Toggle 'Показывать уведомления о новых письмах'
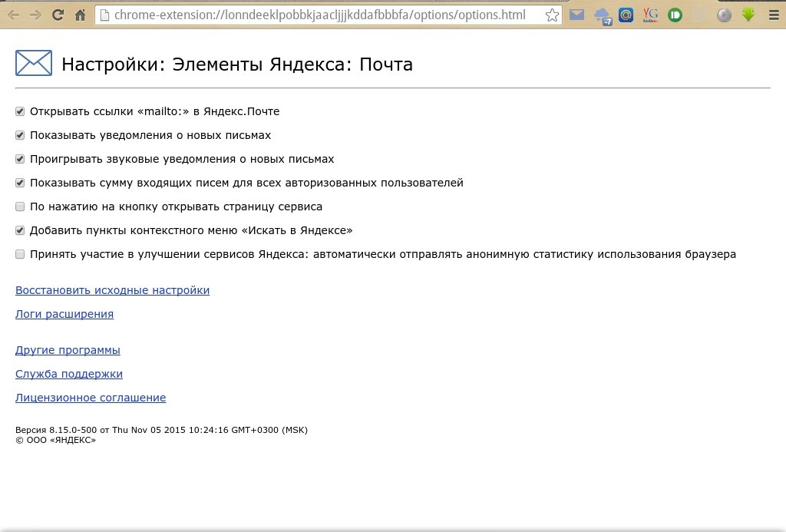Image resolution: width=786 pixels, height=532 pixels. 20,135
